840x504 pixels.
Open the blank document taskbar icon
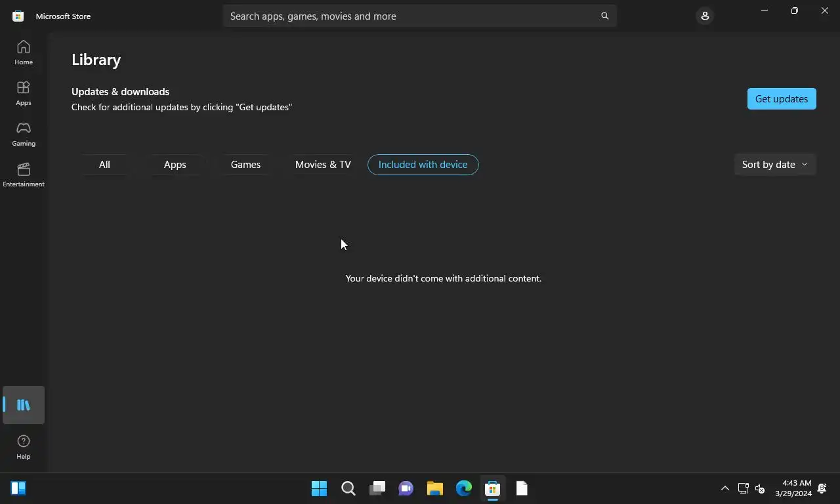point(522,488)
